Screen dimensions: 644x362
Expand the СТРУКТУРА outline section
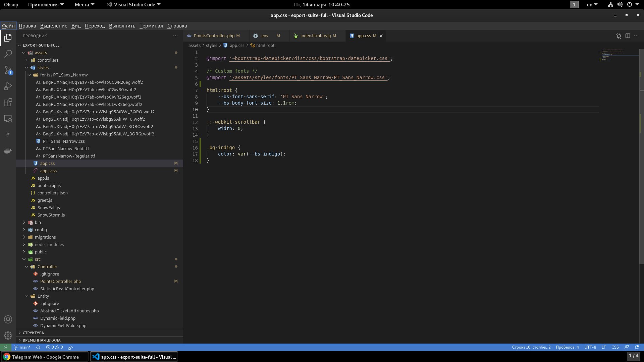100,333
